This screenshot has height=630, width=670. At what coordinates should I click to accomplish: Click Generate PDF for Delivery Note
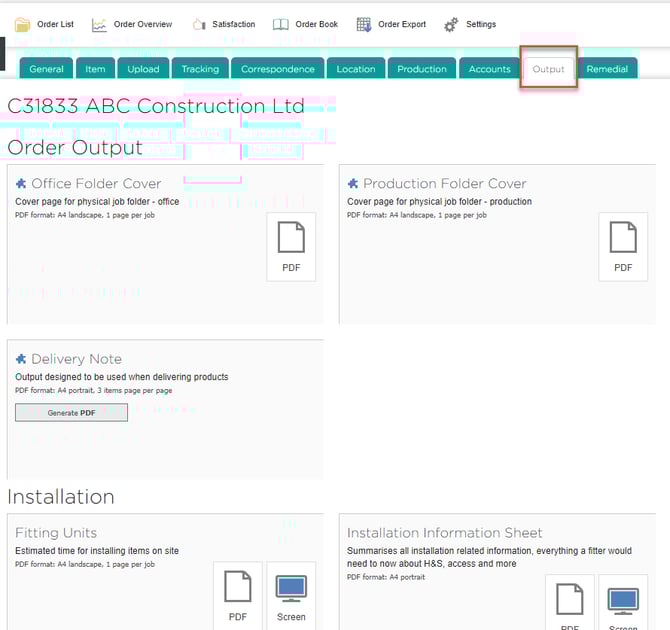(71, 412)
